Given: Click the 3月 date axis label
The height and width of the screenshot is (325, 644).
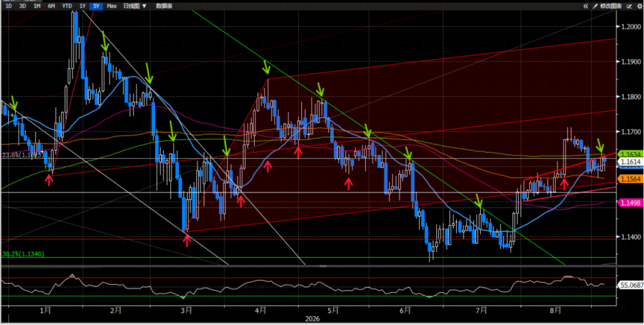Looking at the screenshot, I should point(186,311).
